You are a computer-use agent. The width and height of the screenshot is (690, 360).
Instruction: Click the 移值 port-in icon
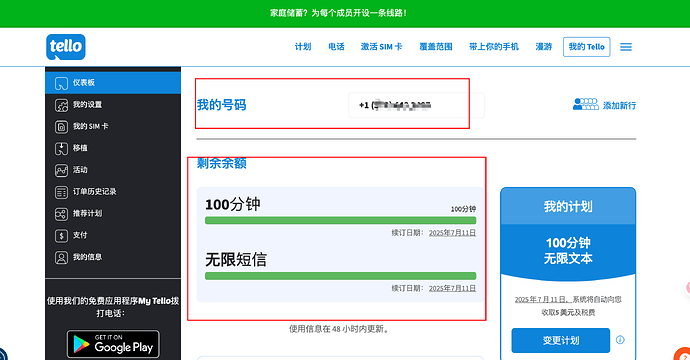coord(61,149)
